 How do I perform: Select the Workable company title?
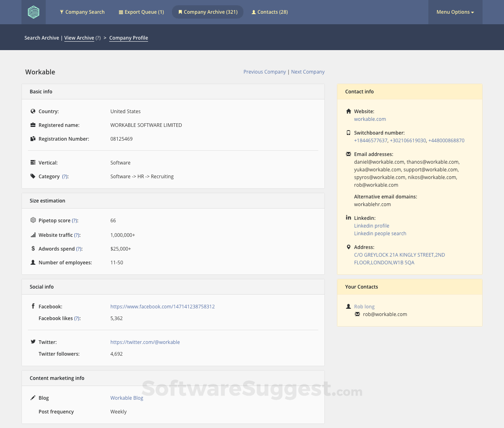pyautogui.click(x=40, y=72)
